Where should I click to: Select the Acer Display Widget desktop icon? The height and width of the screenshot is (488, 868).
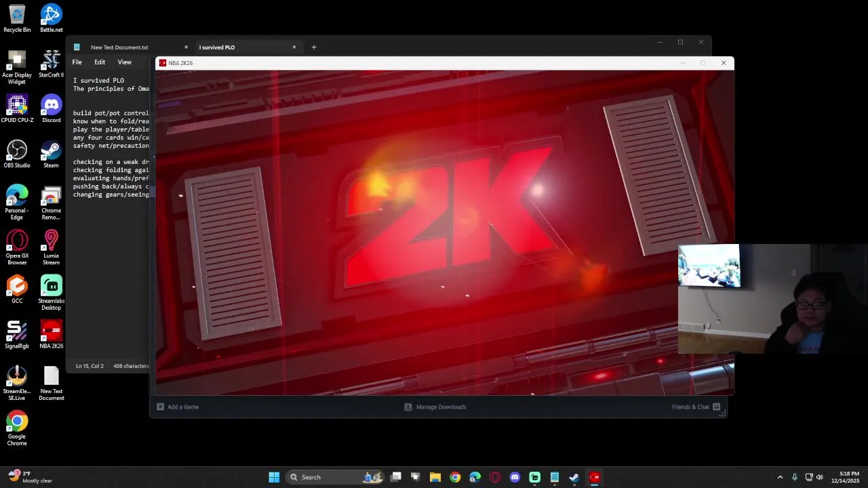(17, 67)
